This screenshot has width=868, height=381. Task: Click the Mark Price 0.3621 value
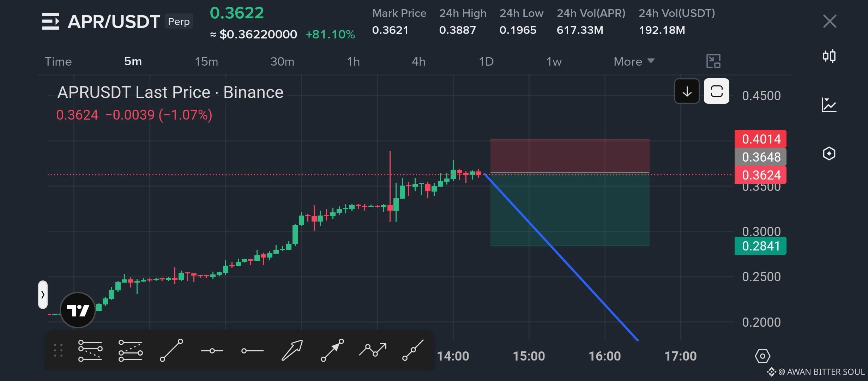point(390,30)
